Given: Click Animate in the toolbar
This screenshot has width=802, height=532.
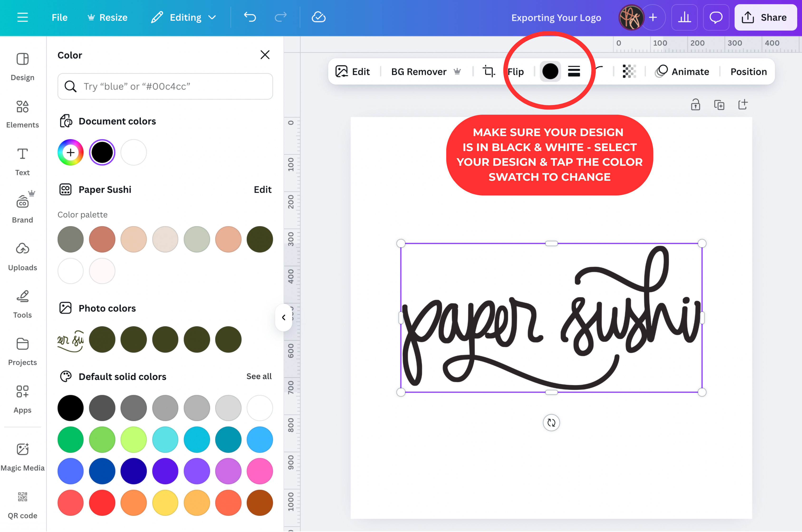Looking at the screenshot, I should tap(682, 71).
